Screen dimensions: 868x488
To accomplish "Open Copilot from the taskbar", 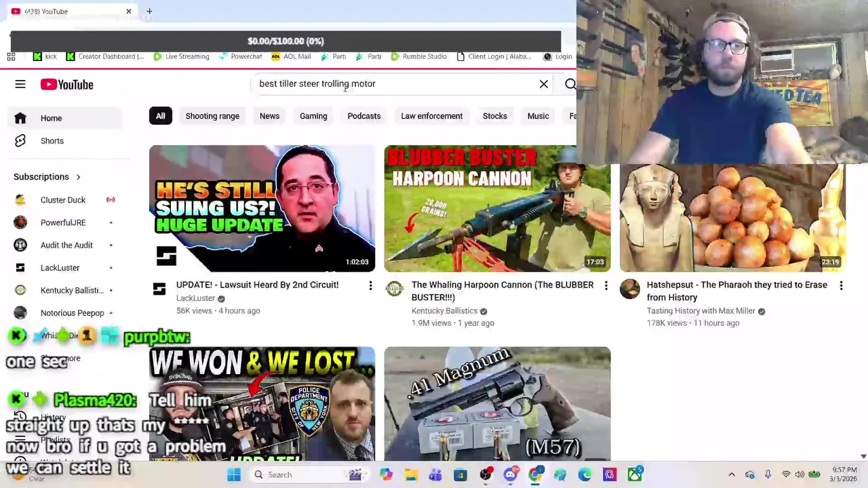I will pyautogui.click(x=386, y=475).
